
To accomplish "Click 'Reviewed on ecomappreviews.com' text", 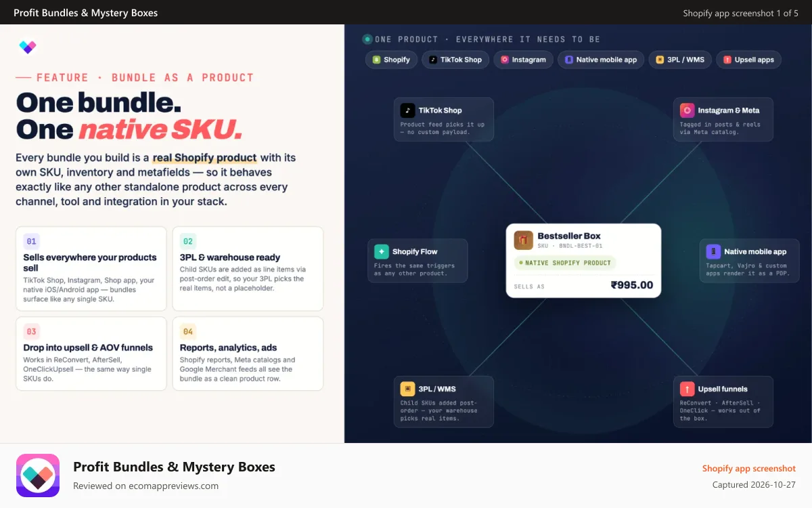I will (x=145, y=486).
